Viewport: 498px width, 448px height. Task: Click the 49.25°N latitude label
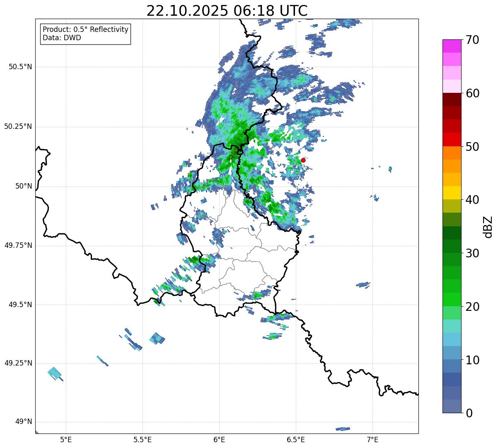[18, 363]
